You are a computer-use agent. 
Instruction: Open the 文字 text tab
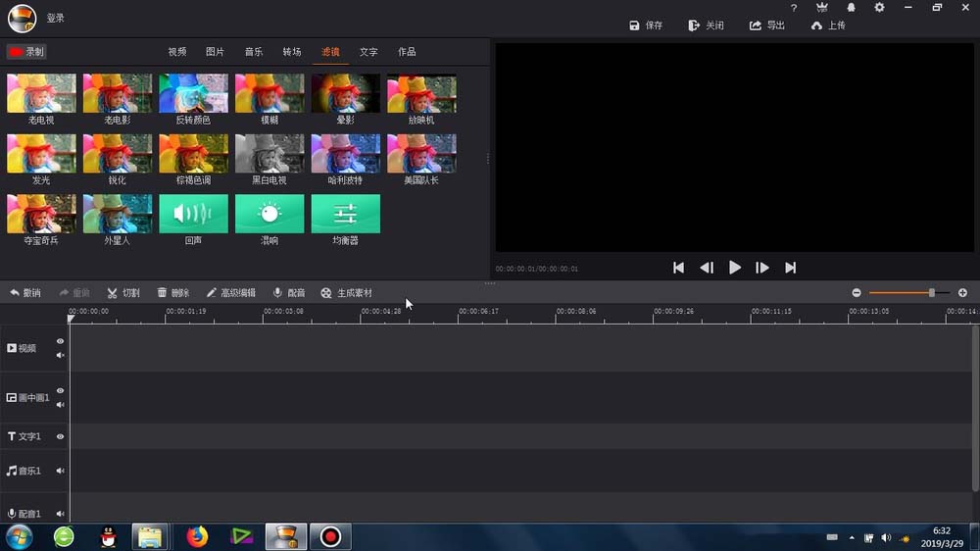click(368, 52)
